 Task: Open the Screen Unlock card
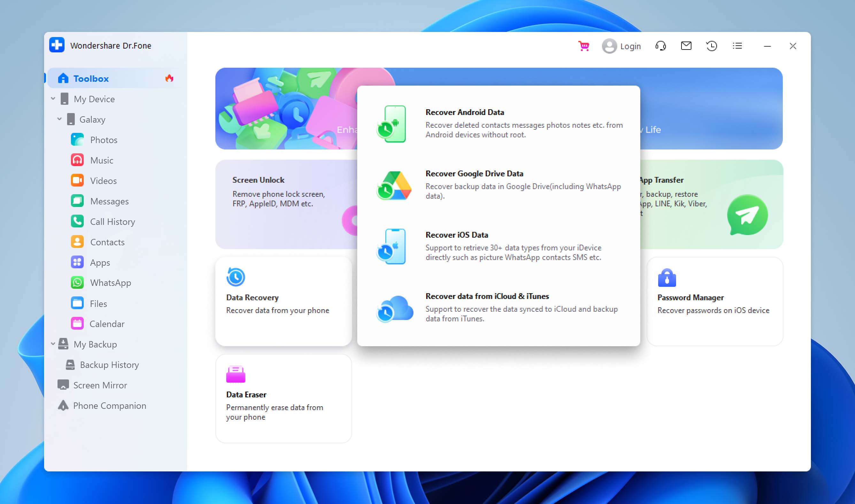[x=286, y=204]
